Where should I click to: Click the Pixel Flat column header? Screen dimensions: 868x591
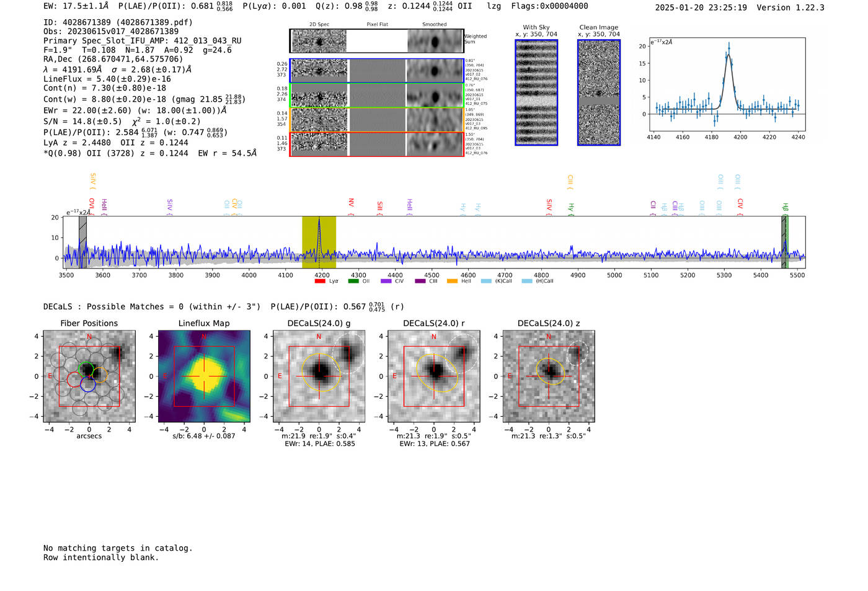(377, 24)
